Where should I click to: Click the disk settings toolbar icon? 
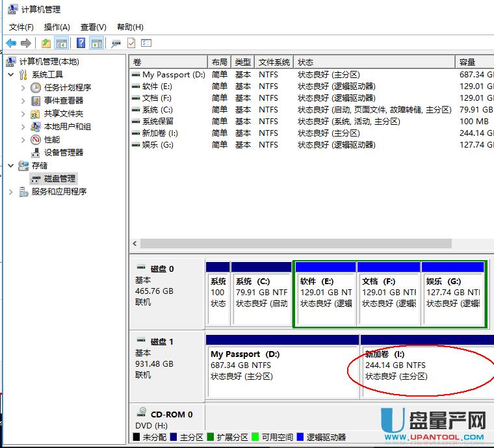tap(116, 43)
